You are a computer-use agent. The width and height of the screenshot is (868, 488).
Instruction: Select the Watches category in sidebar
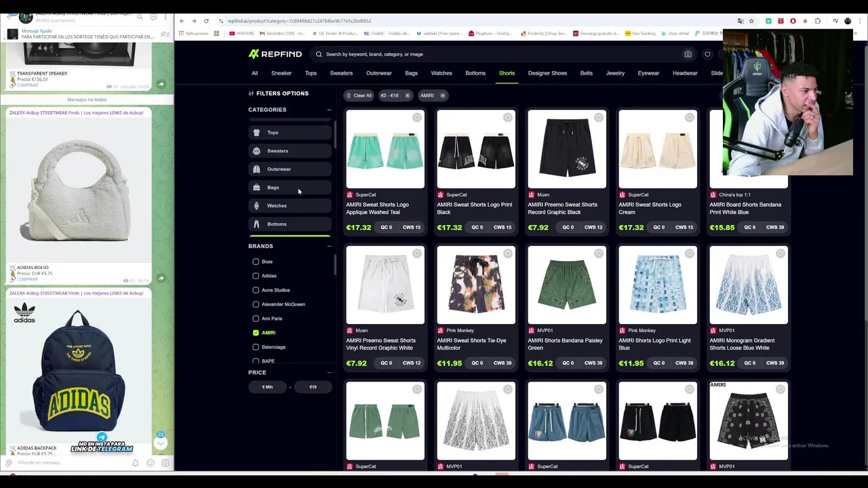pyautogui.click(x=290, y=205)
